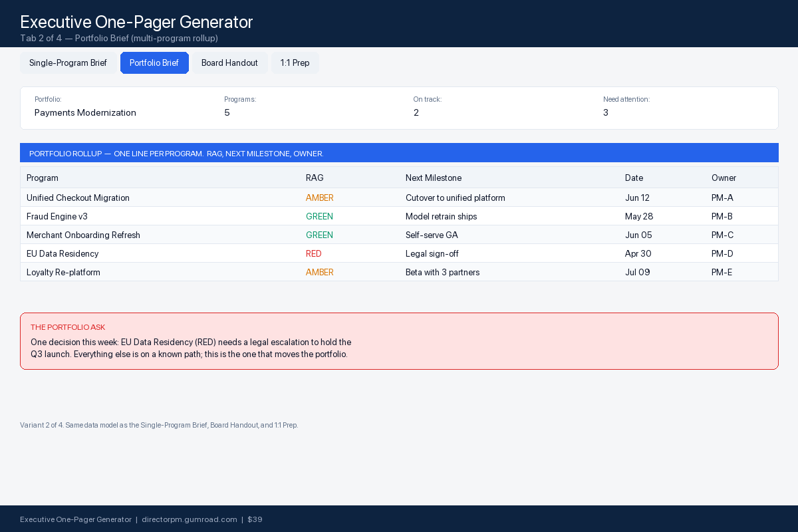Image resolution: width=798 pixels, height=532 pixels.
Task: Click the GREEN status for Fraud Engine v3
Action: [x=319, y=217]
